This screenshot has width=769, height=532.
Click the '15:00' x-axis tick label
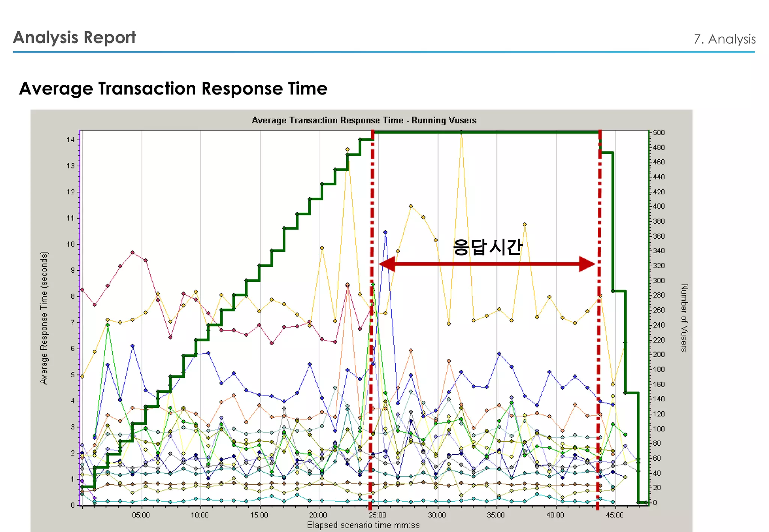(259, 515)
